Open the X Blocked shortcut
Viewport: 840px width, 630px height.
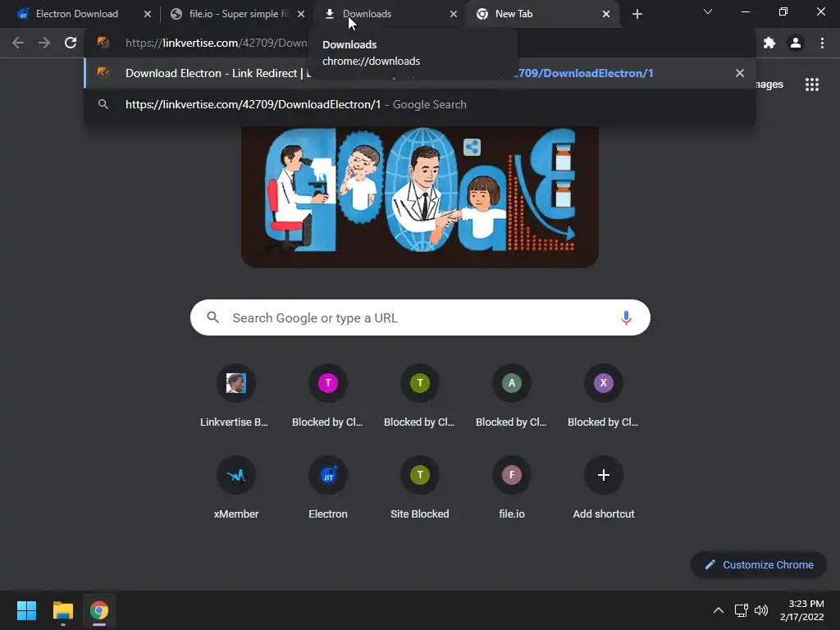tap(603, 396)
